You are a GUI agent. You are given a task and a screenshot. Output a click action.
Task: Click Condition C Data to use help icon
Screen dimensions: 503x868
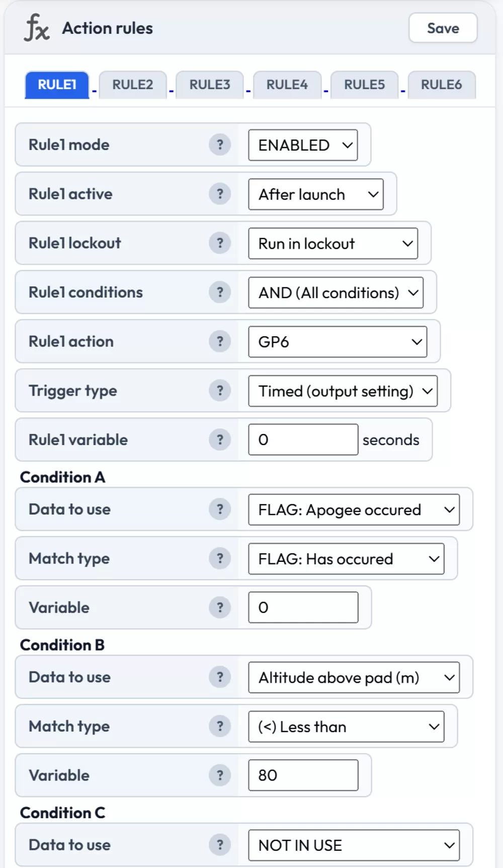[220, 844]
